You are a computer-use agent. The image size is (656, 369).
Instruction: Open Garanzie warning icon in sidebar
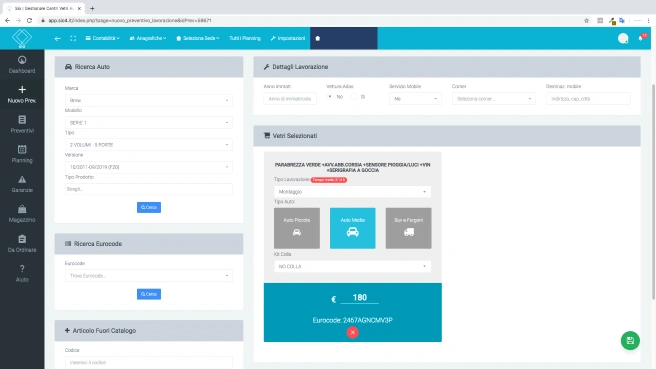click(x=22, y=179)
